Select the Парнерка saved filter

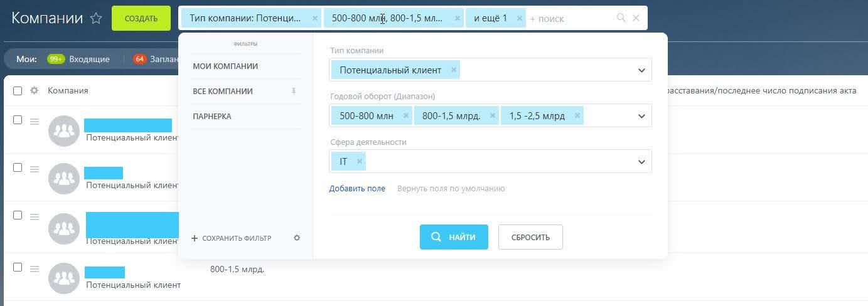[212, 116]
